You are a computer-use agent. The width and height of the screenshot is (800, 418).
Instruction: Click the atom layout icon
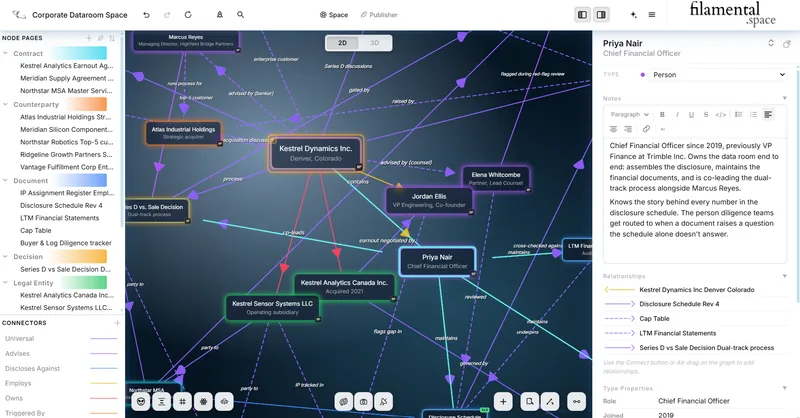tap(203, 402)
